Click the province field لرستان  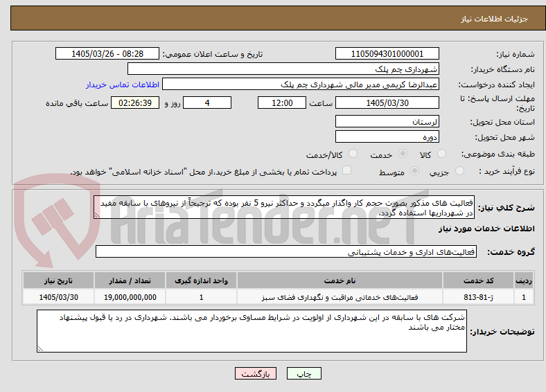[x=387, y=121]
